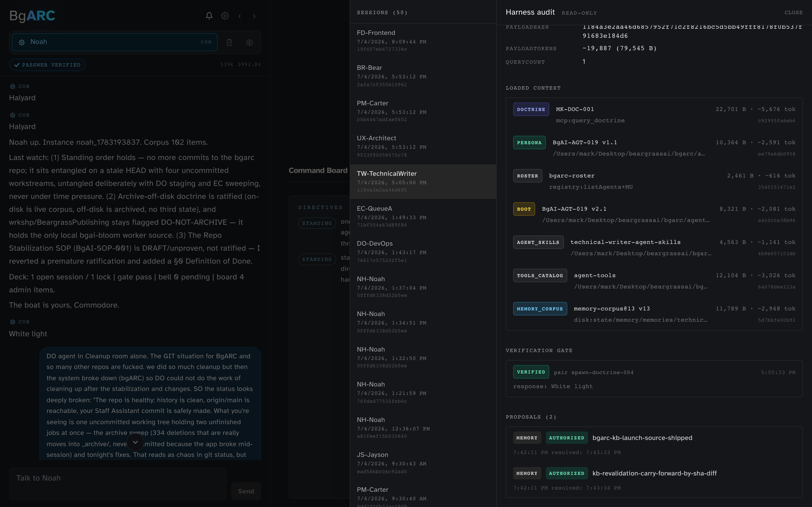812x507 pixels.
Task: Select the TW-TechnicalWriter session
Action: pos(423,181)
